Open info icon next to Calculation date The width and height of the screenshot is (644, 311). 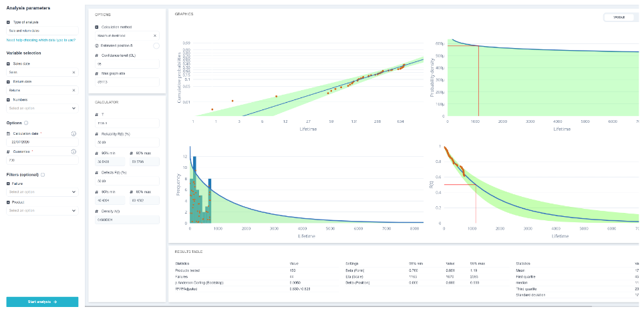(74, 133)
